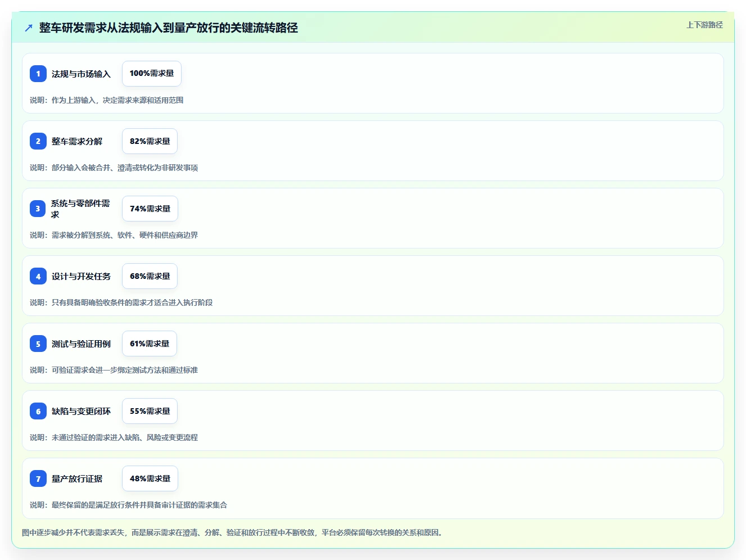Click description 部分输入会被合并、澄清或转化为非研发事项
The image size is (746, 560).
125,168
